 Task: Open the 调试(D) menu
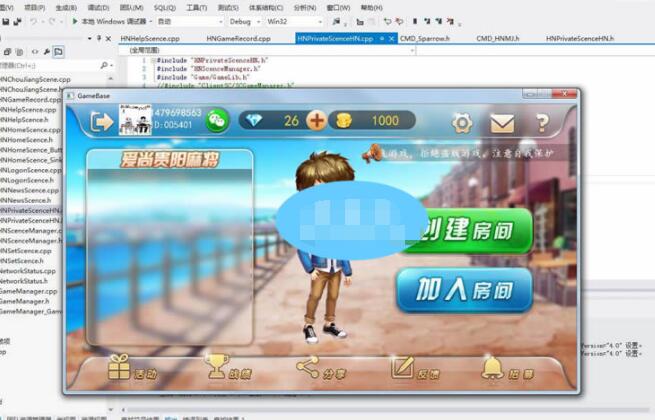98,8
